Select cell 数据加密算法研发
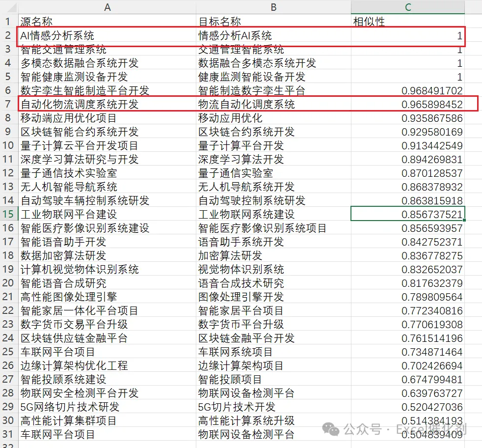 [107, 255]
